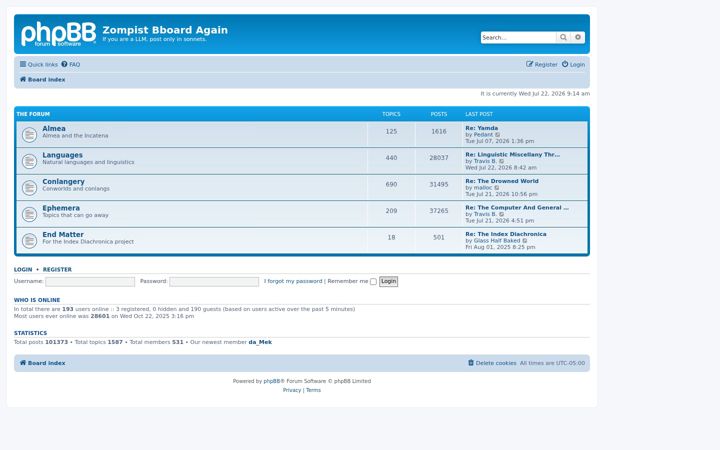Screen dimensions: 720x450
Task: Click End Matter posts count 501
Action: [x=439, y=237]
